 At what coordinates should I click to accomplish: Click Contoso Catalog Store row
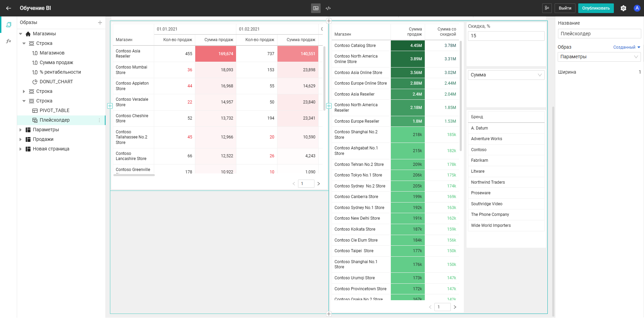click(x=395, y=46)
